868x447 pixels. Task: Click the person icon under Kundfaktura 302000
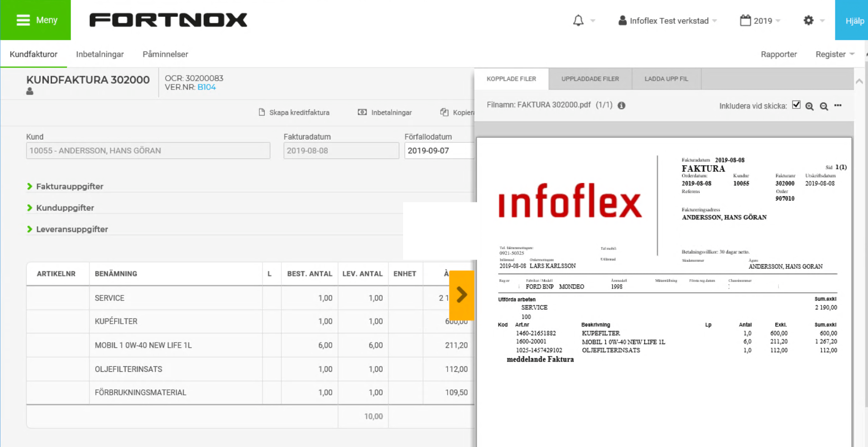(x=30, y=91)
